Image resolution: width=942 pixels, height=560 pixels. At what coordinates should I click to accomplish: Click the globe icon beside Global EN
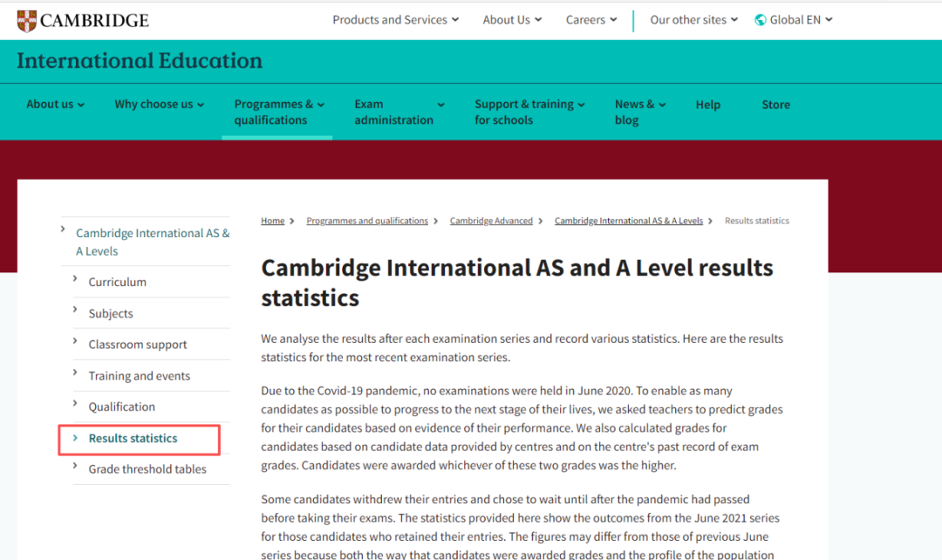(x=760, y=20)
